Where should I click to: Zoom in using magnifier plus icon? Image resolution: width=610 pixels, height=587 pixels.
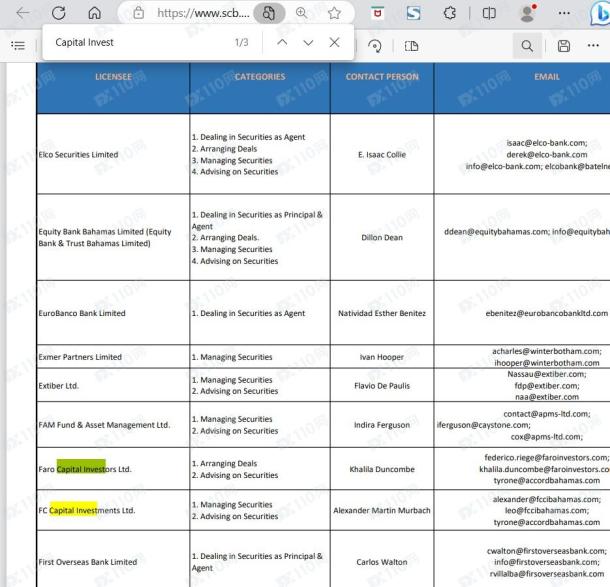coord(301,13)
